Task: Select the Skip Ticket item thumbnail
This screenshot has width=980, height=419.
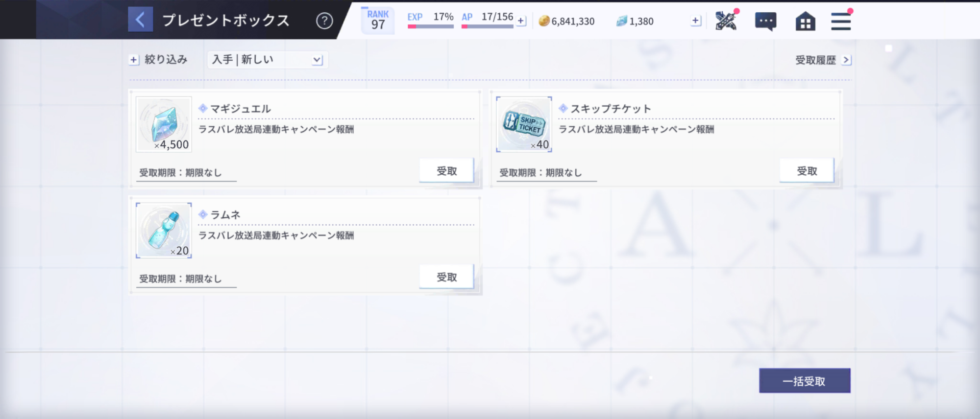Action: (x=524, y=124)
